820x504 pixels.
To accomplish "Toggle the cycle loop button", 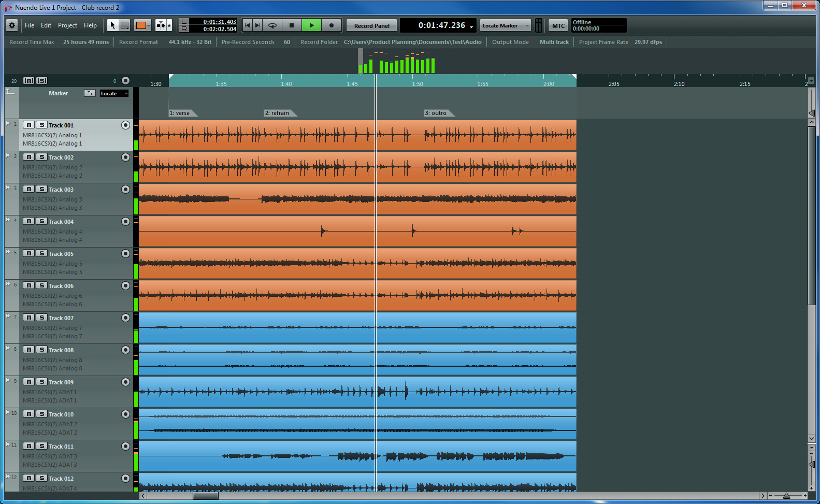I will [272, 25].
